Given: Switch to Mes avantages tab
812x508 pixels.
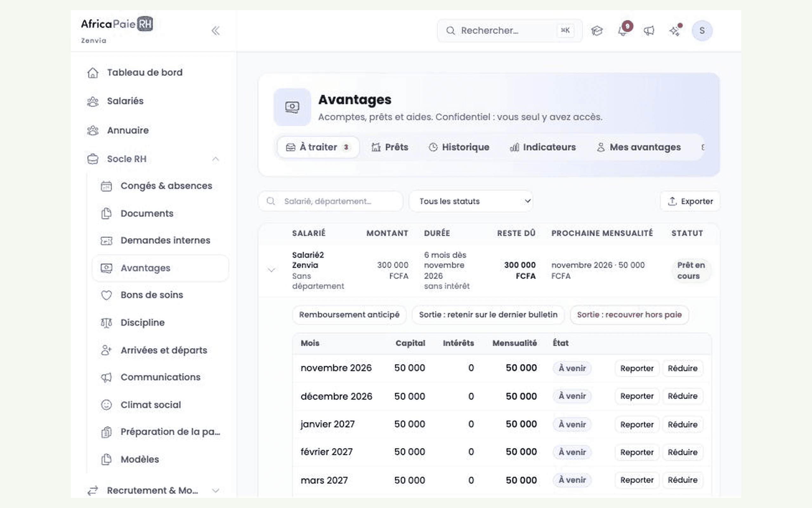Looking at the screenshot, I should pyautogui.click(x=639, y=147).
